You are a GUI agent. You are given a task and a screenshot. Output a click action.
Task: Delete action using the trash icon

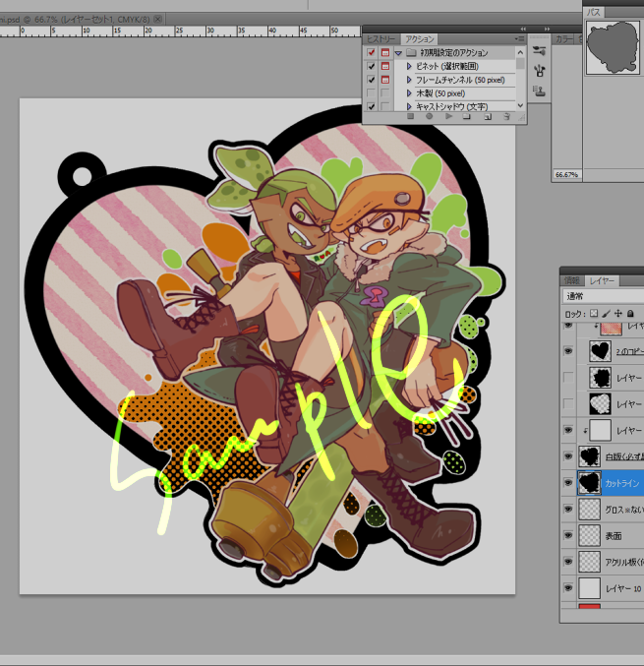pos(506,116)
